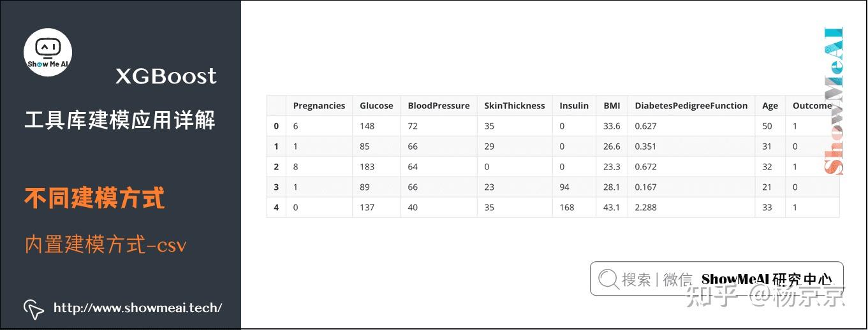Select the DiabetesPedigreeFunction column header
This screenshot has width=868, height=330.
pyautogui.click(x=691, y=106)
